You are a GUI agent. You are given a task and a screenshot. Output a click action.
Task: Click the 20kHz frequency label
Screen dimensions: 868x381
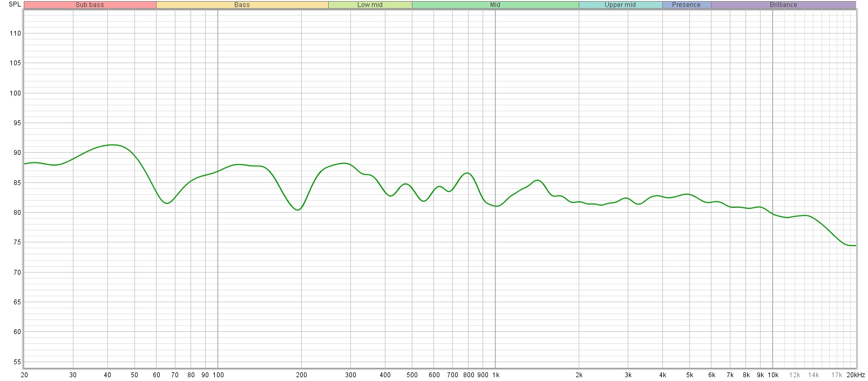(x=856, y=375)
